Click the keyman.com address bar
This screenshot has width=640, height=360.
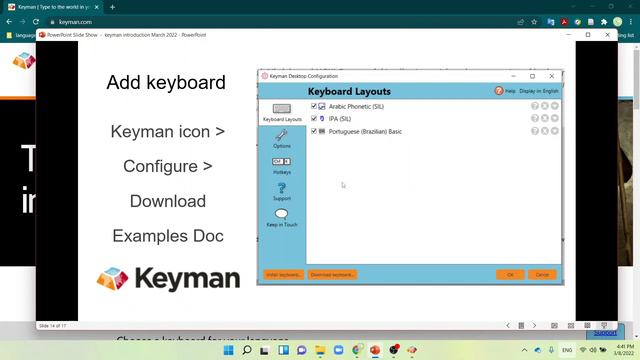(282, 22)
